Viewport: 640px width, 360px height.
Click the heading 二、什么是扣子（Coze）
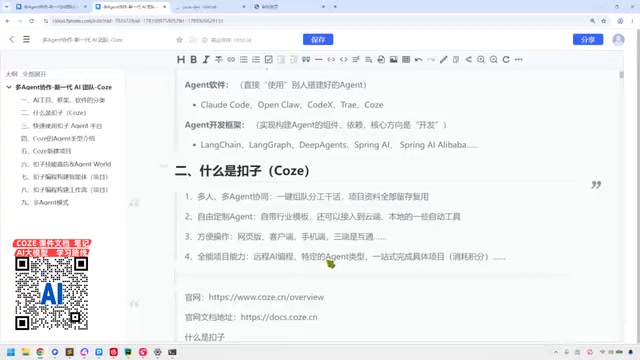click(242, 171)
